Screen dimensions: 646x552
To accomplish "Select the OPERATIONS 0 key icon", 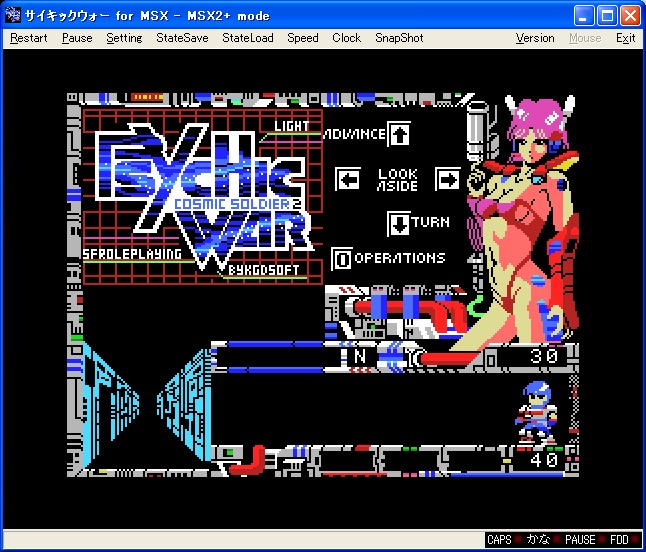I will click(341, 258).
